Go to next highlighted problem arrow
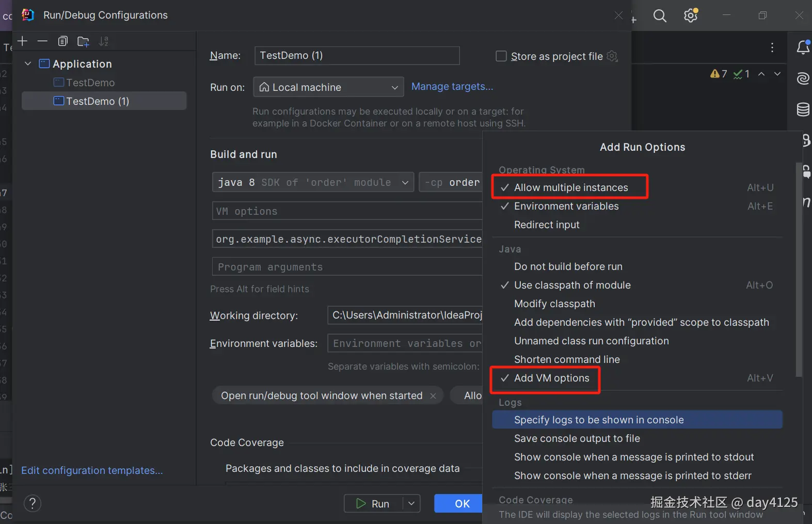Screen dimensions: 812x524 [777, 74]
